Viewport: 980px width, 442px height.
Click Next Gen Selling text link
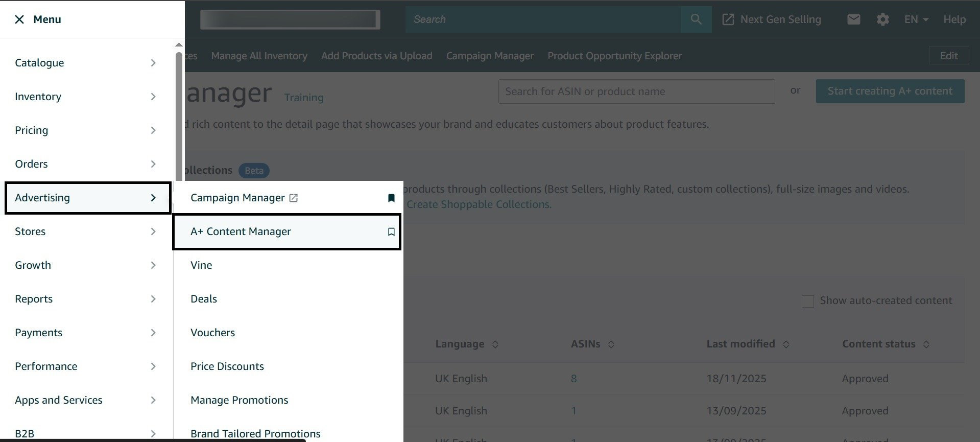(780, 19)
